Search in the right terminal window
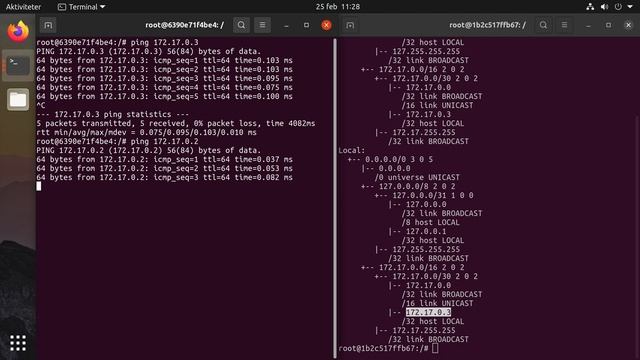640x360 pixels. click(x=543, y=25)
